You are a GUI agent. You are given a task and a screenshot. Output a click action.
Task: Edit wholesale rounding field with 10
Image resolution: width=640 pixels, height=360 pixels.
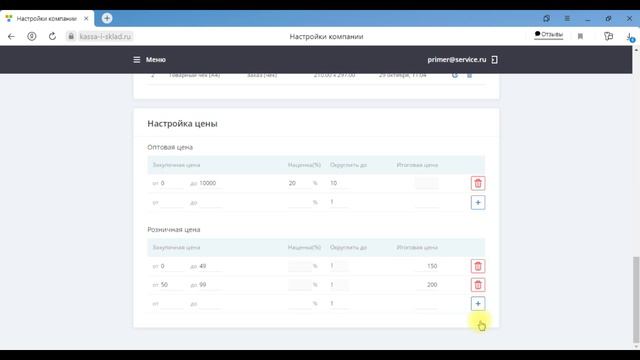point(340,183)
